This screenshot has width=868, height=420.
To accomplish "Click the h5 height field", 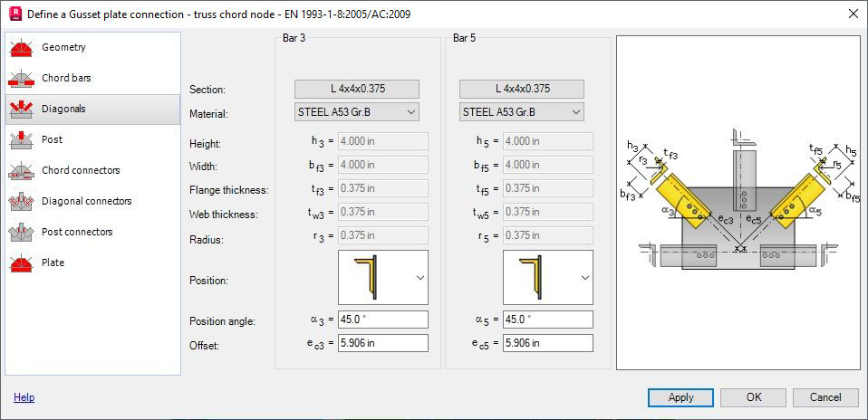I will (548, 141).
